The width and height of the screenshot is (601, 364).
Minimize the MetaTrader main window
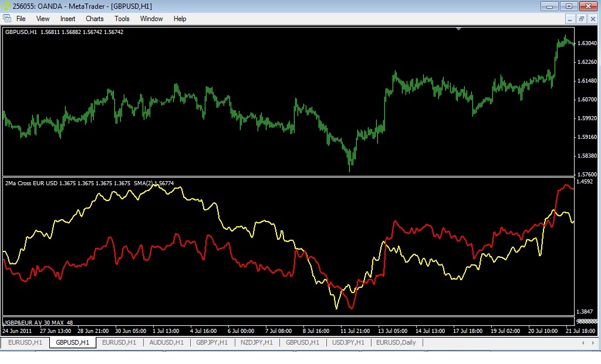click(549, 6)
